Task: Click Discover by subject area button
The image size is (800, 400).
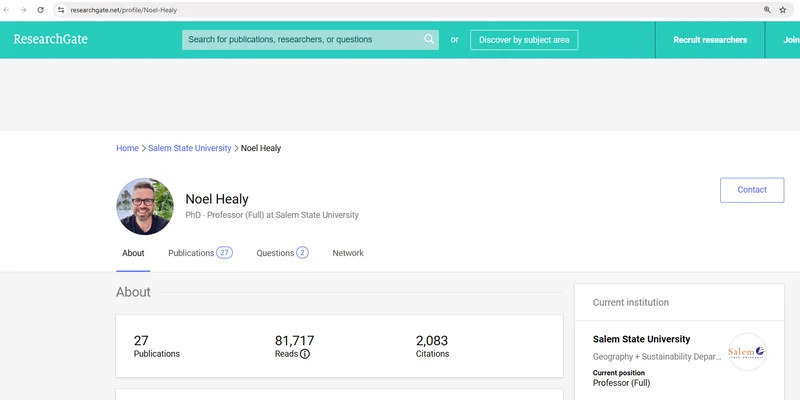Action: coord(523,40)
